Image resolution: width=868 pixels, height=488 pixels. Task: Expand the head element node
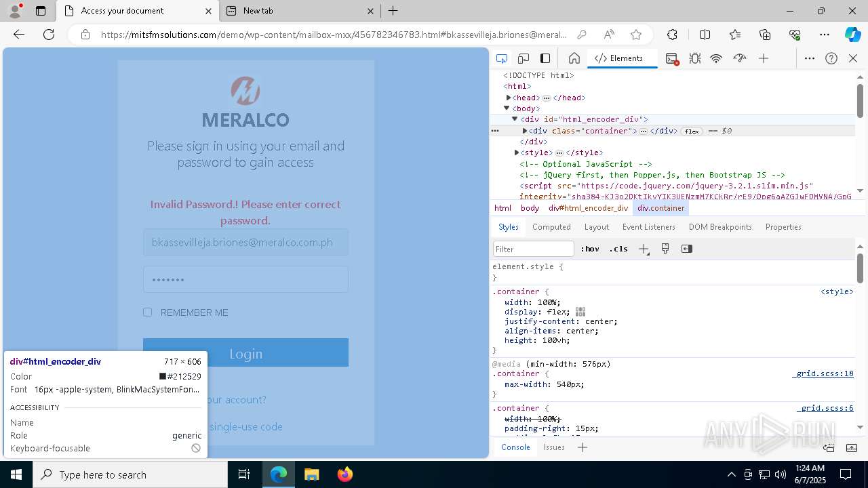click(509, 98)
